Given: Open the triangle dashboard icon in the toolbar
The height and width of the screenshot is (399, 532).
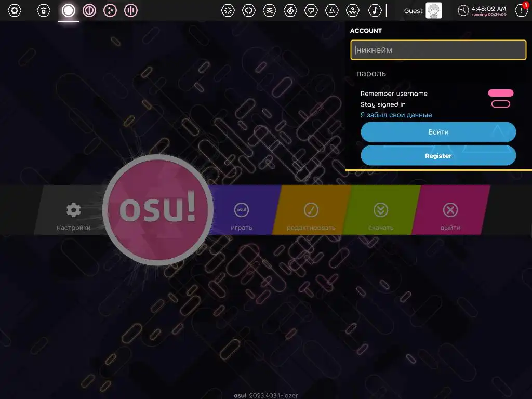Looking at the screenshot, I should [332, 10].
